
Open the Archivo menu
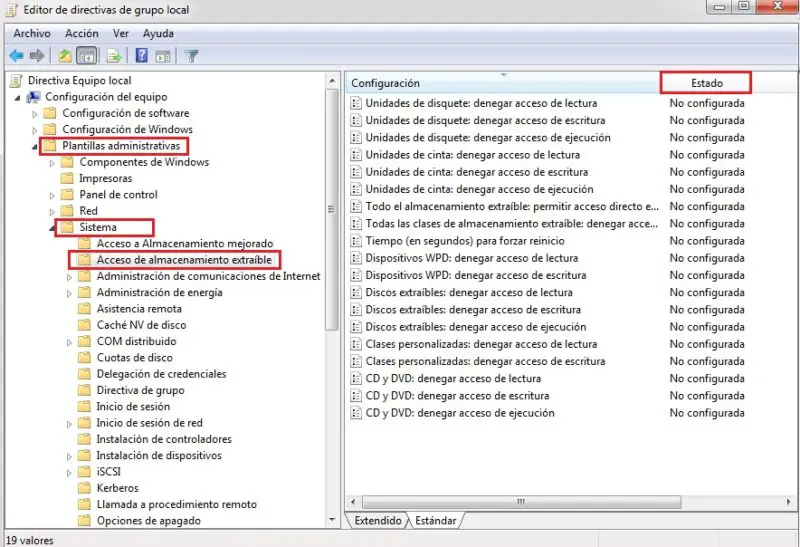coord(32,34)
